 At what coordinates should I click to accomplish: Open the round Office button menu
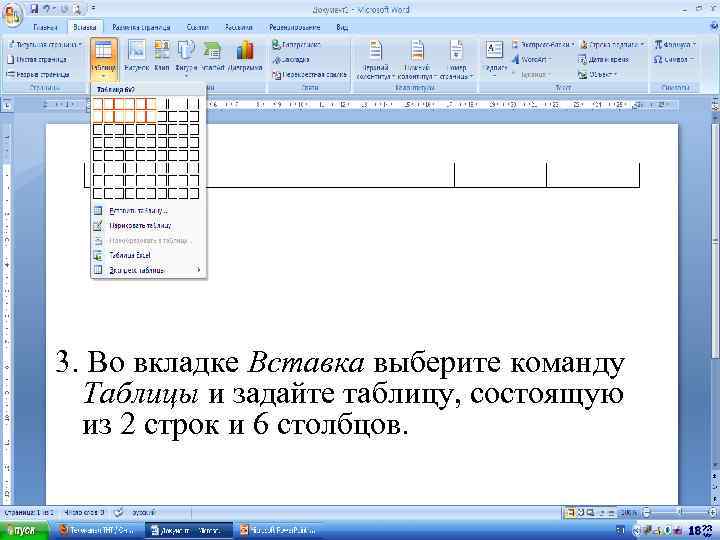pos(12,13)
